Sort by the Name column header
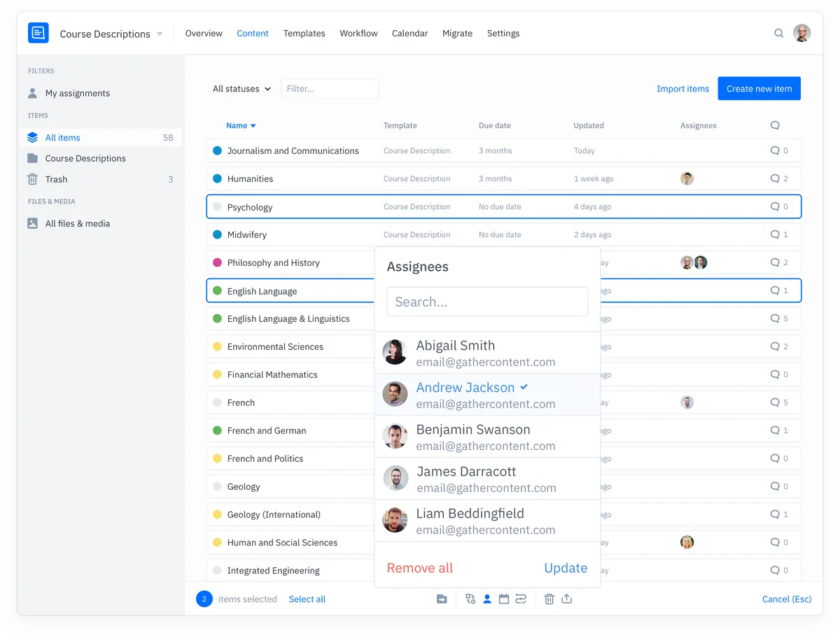Screen dimensions: 840x638 point(241,125)
